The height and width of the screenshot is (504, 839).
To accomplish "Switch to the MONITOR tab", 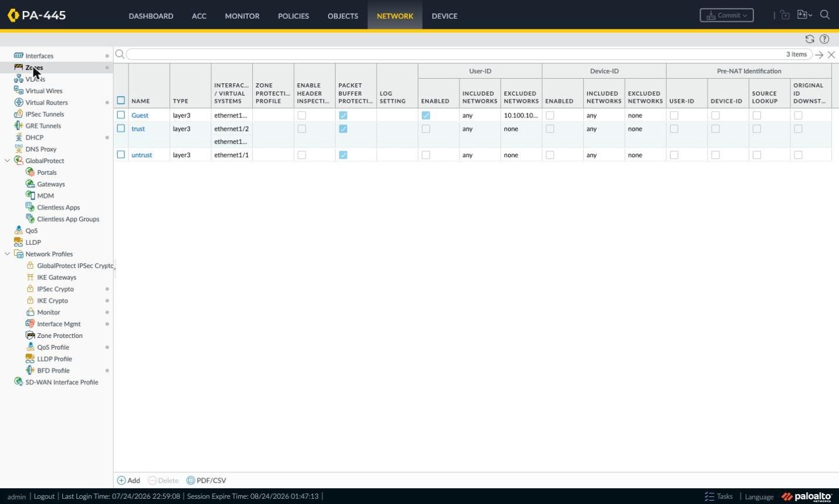I will (x=242, y=16).
